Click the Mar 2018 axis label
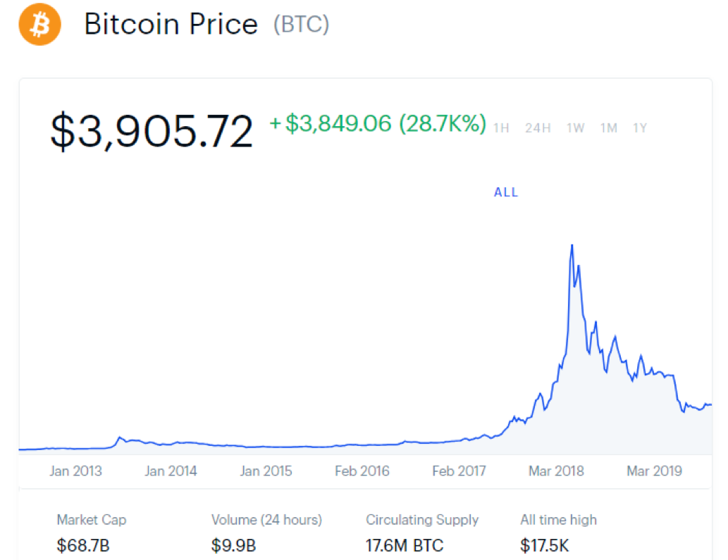 [x=556, y=471]
